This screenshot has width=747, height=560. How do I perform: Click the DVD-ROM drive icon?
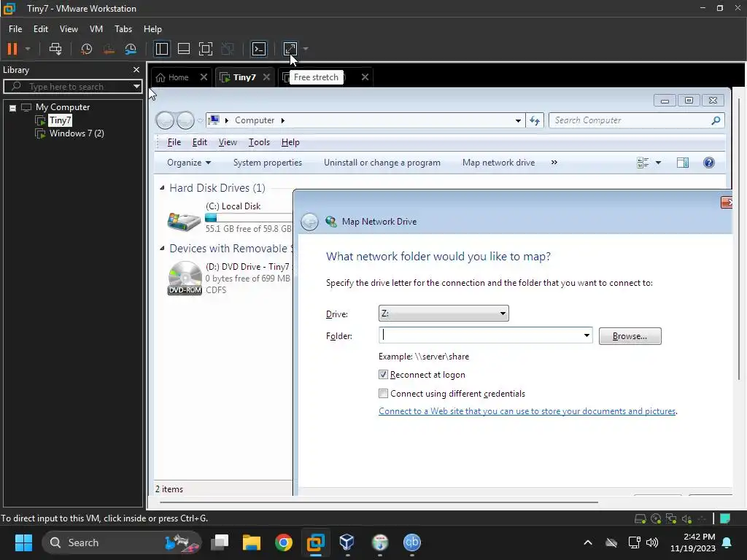[185, 278]
